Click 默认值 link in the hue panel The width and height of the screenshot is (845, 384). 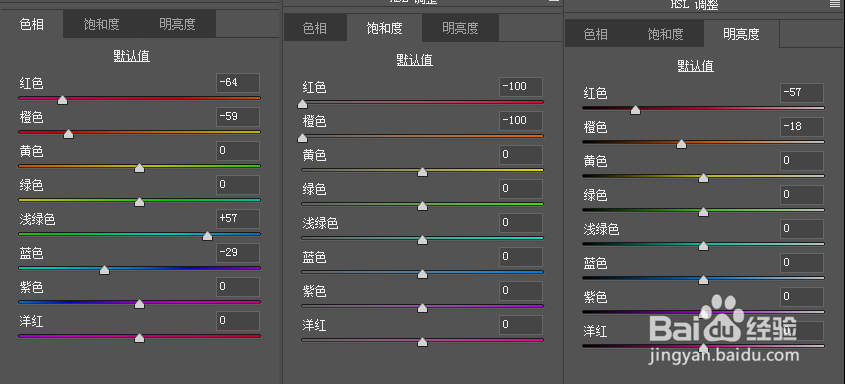click(131, 56)
